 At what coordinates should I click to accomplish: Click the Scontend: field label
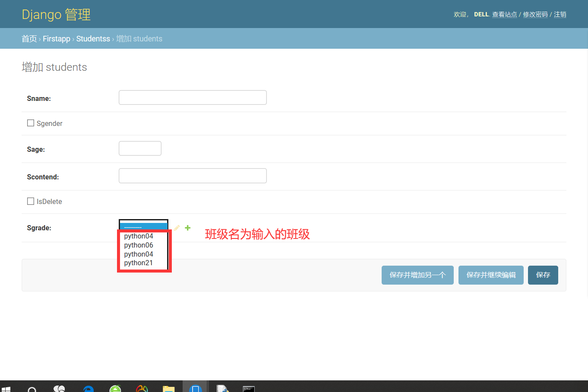[x=43, y=177]
